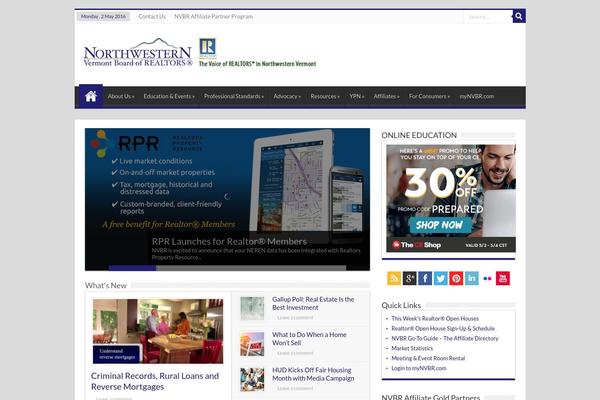Click the Quick Links heading

click(401, 305)
